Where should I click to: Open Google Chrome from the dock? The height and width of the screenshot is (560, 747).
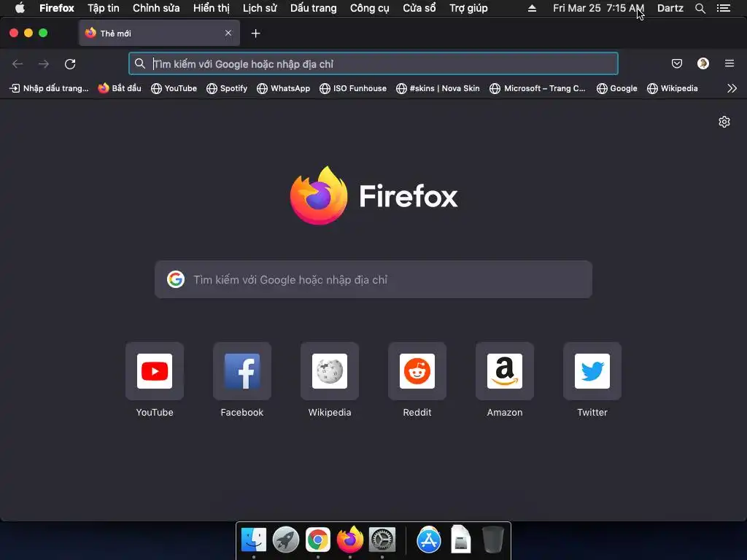coord(318,540)
